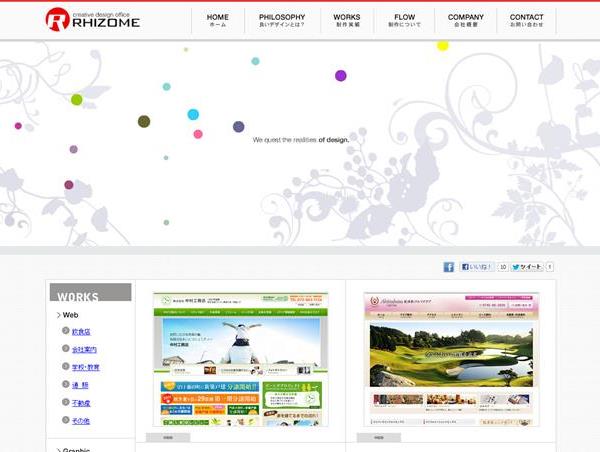Click the Twitter tweet button
The width and height of the screenshot is (600, 452).
point(528,267)
